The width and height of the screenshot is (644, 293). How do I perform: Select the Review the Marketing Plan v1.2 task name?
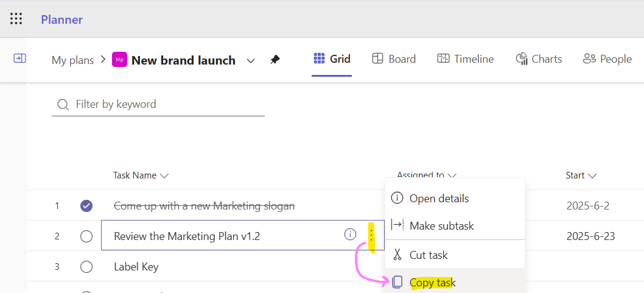coord(187,236)
